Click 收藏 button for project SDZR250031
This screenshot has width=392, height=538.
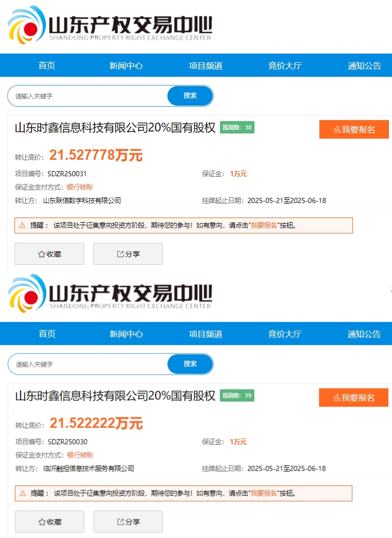(49, 254)
